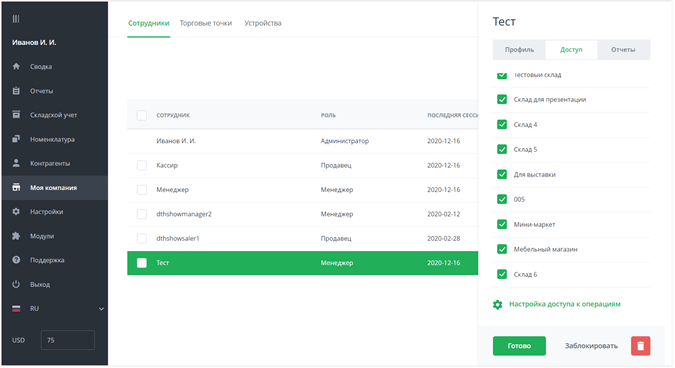The height and width of the screenshot is (368, 675).
Task: Open Настройка доступа к операциям link
Action: tap(565, 304)
